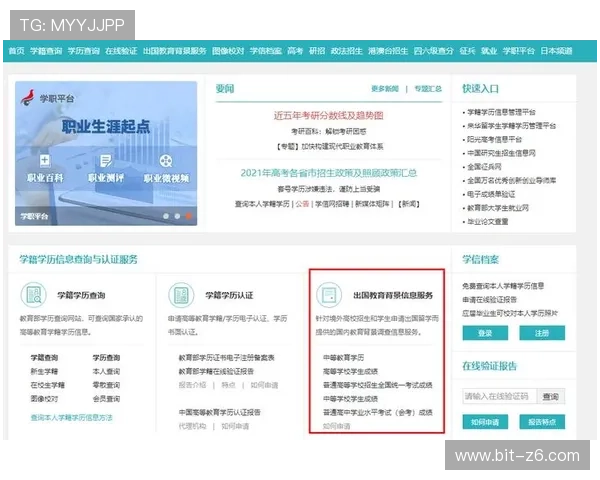Viewport: 600px width, 480px height.
Task: Click the 登录 button in 学信档案
Action: (x=485, y=333)
